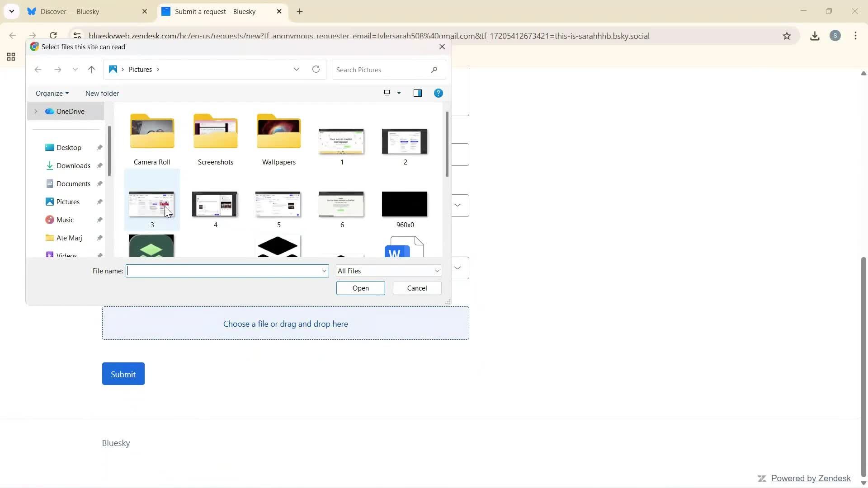This screenshot has height=488, width=868.
Task: Click the browser downloads icon
Action: coord(814,36)
